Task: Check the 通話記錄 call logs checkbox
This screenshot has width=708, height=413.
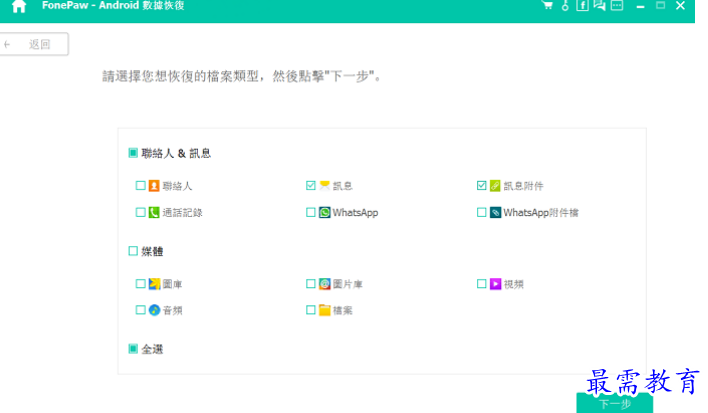Action: click(140, 212)
